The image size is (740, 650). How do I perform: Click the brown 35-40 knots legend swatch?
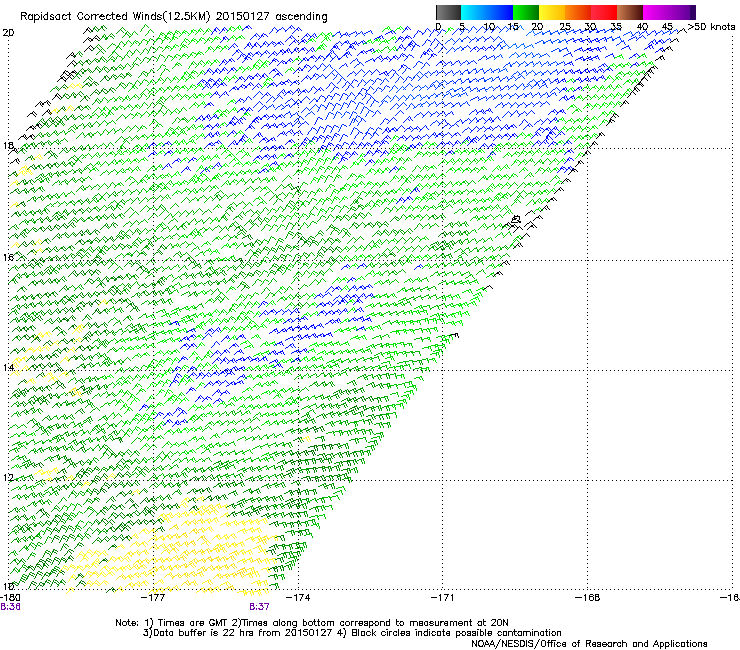coord(630,12)
